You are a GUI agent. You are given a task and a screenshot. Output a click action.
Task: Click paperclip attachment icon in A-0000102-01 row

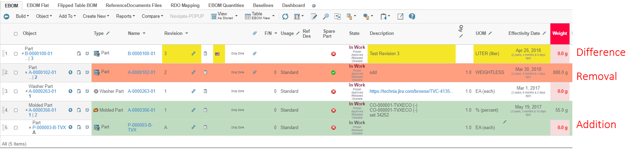[255, 73]
